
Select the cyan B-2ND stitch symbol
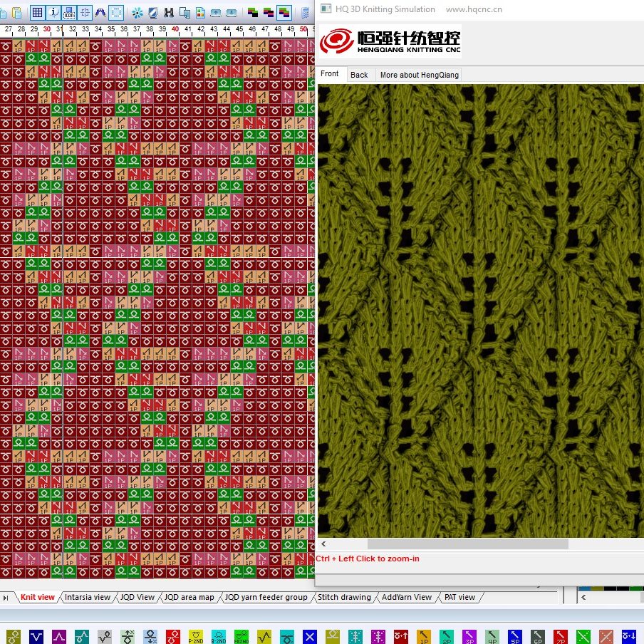coord(219,637)
